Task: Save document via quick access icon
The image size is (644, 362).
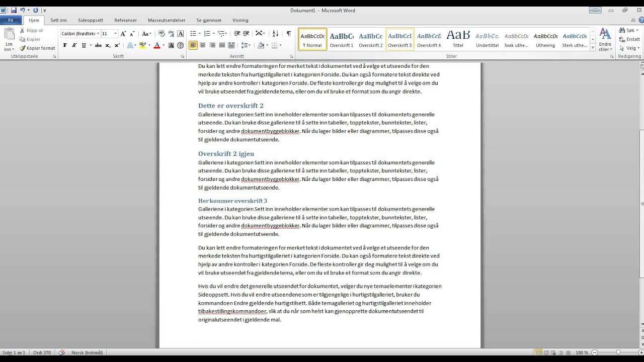Action: [x=14, y=10]
